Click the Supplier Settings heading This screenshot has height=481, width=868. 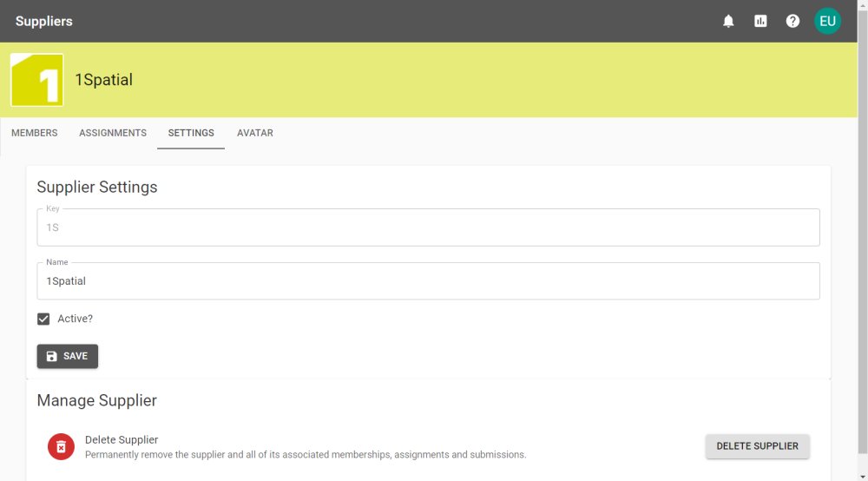click(x=97, y=187)
